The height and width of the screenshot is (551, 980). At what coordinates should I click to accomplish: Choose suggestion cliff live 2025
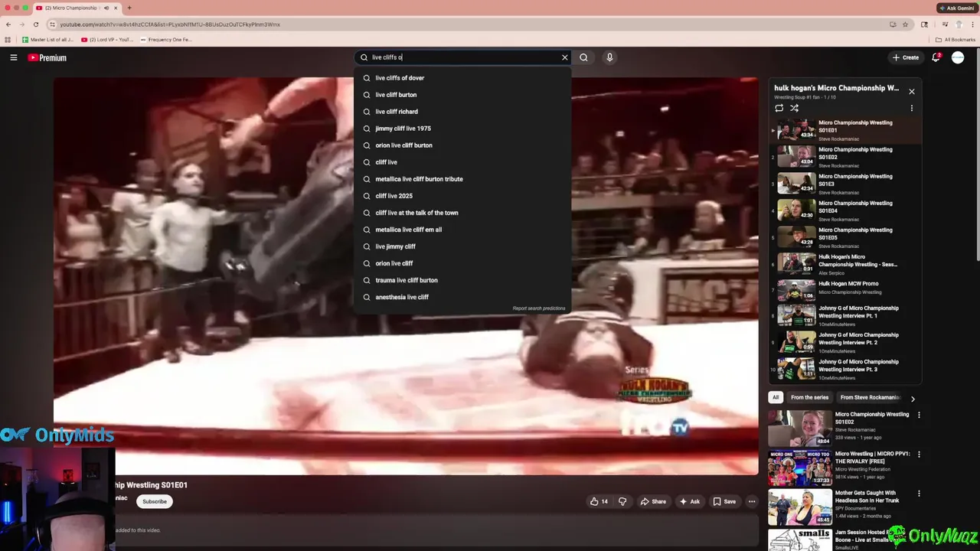click(462, 196)
